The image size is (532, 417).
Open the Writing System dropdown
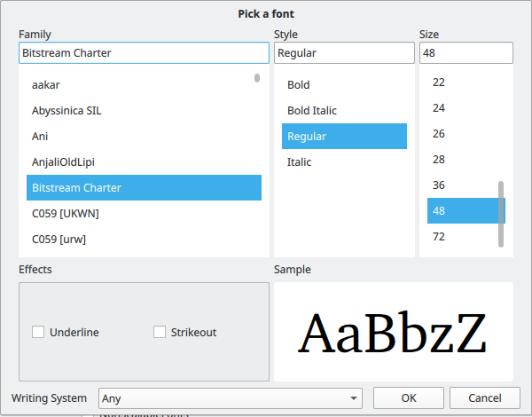(231, 398)
